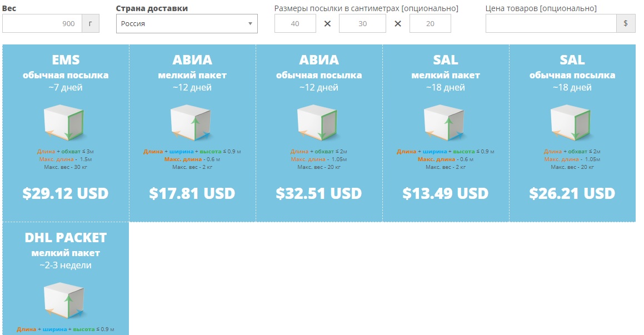The image size is (644, 335).
Task: Click the dollar sign currency addon
Action: 626,23
